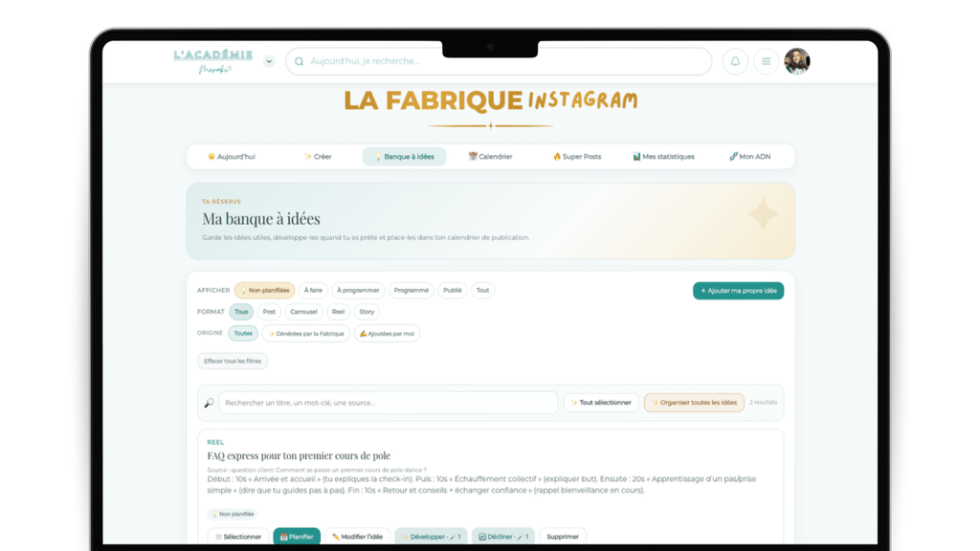The height and width of the screenshot is (551, 980).
Task: Click Supprimer on the idea card
Action: click(x=563, y=537)
